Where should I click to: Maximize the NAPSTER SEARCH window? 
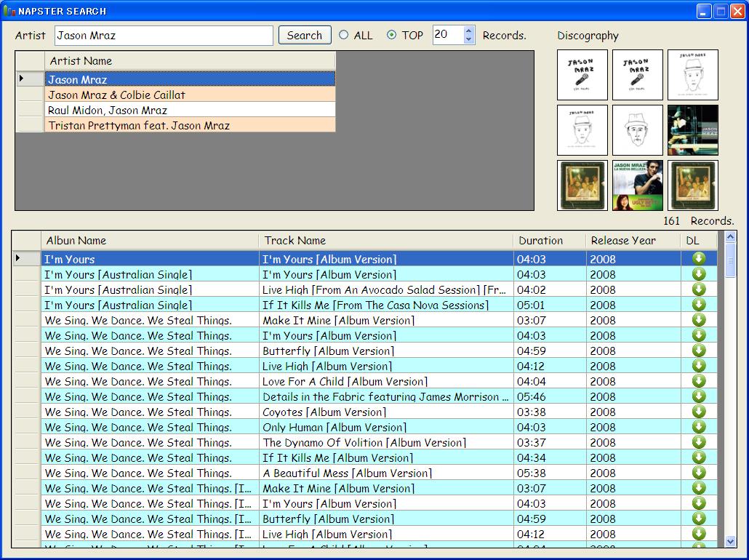tap(721, 11)
